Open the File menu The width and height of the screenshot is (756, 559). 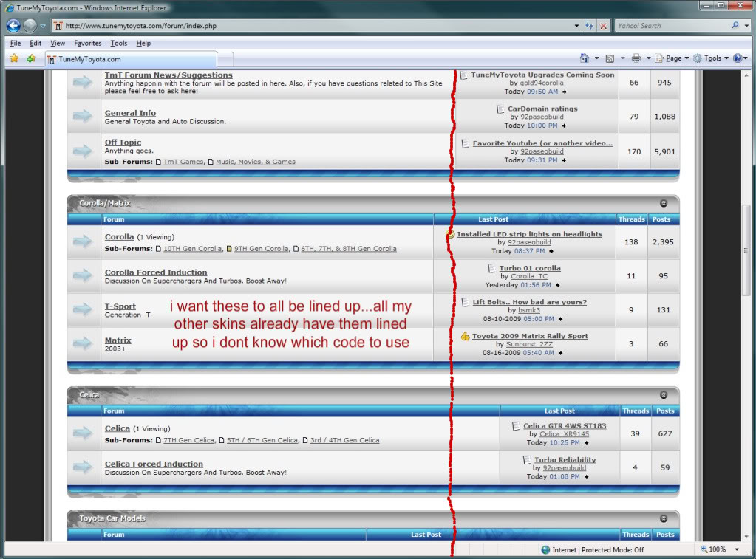click(x=16, y=43)
